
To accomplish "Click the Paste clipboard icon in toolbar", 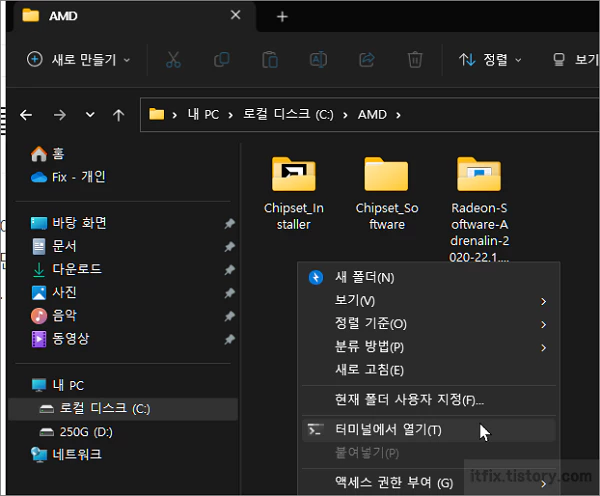I will click(x=270, y=60).
